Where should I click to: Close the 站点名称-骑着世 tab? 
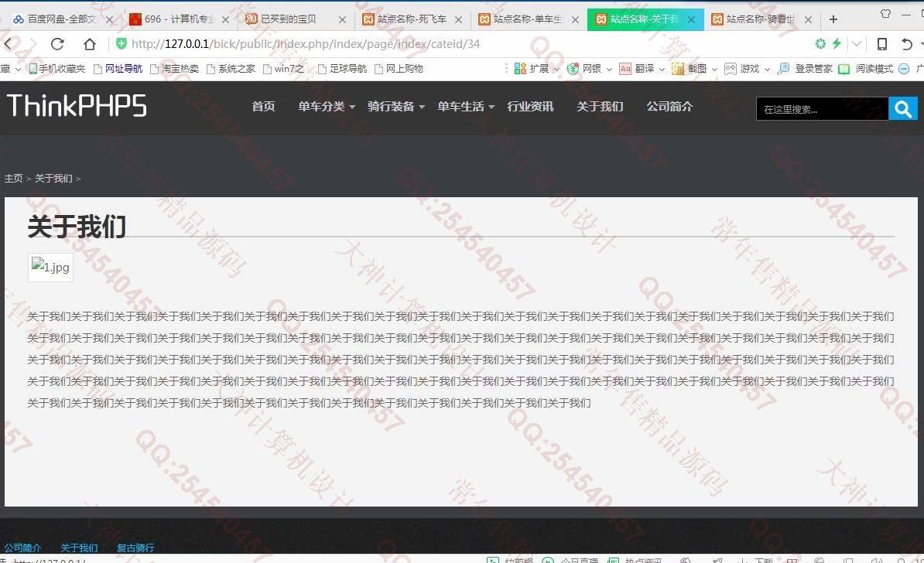coord(808,19)
